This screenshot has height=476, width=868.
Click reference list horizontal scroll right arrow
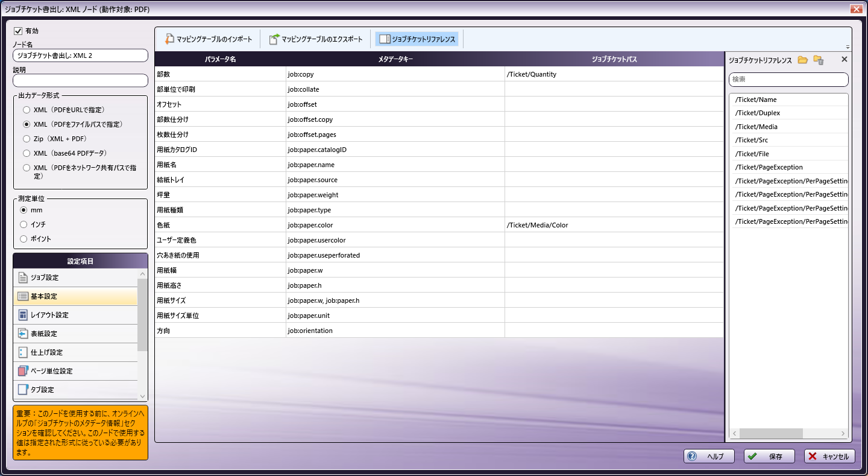pos(843,434)
